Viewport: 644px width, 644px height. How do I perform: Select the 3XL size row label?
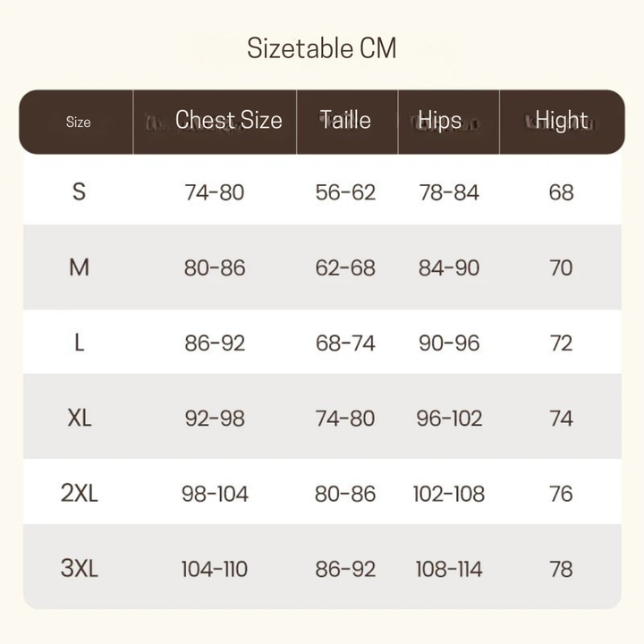(x=79, y=569)
